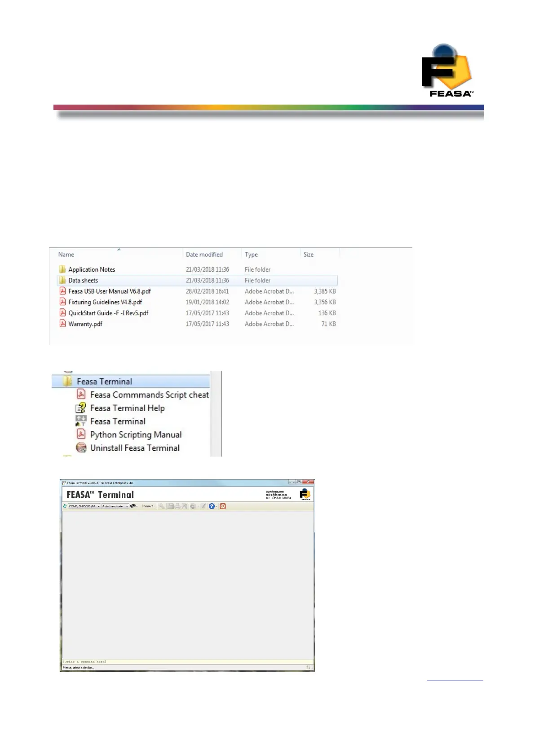This screenshot has width=535, height=756.
Task: Click the Feasa Terminal program icon
Action: pyautogui.click(x=81, y=421)
